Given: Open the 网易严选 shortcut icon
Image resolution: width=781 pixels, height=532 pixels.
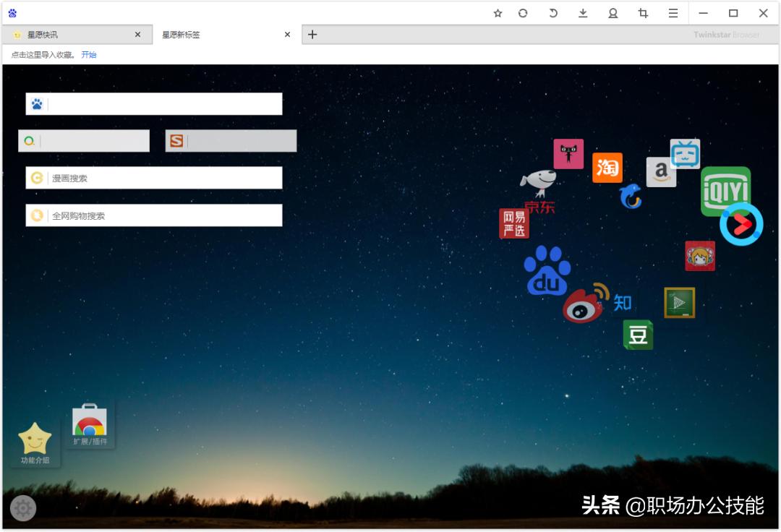Looking at the screenshot, I should tap(514, 221).
